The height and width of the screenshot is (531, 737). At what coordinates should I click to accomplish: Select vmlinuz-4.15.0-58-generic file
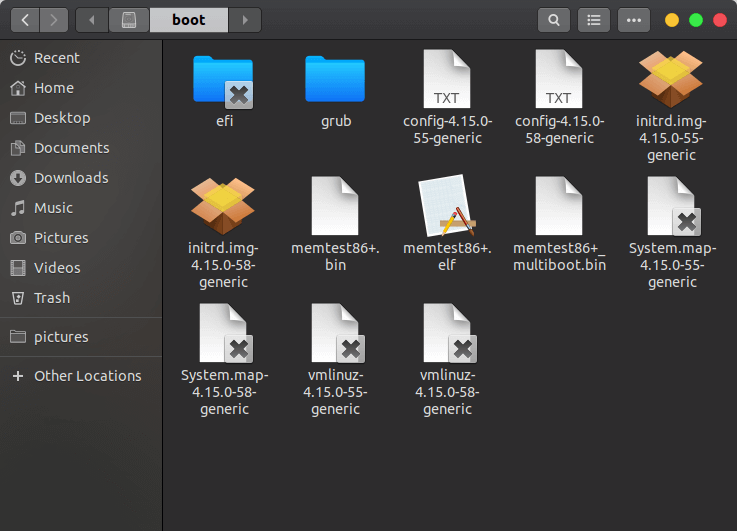point(446,334)
